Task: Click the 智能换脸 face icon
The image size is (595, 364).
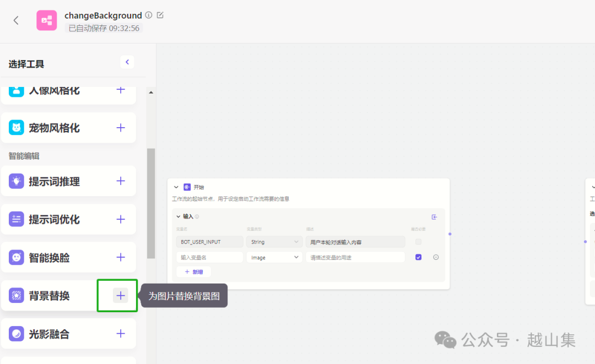Action: coord(17,258)
